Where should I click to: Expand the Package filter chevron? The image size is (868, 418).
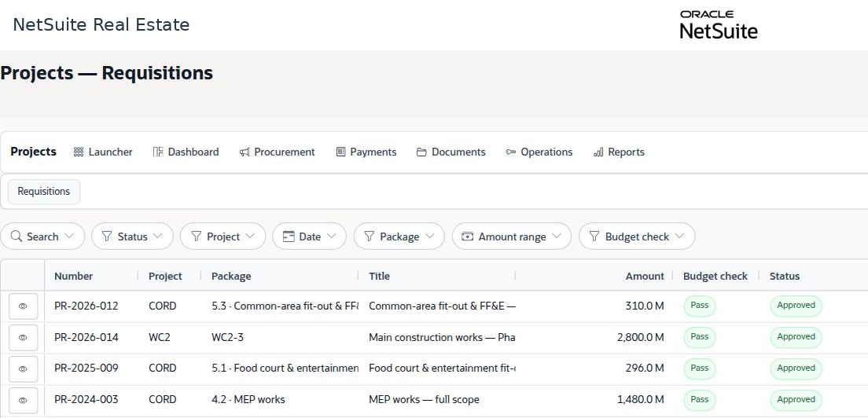tap(429, 236)
